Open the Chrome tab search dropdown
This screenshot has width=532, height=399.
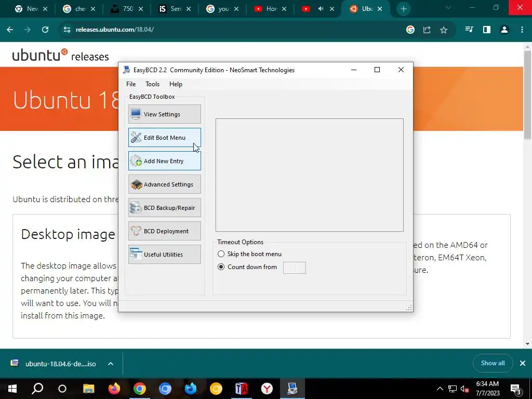448,7
